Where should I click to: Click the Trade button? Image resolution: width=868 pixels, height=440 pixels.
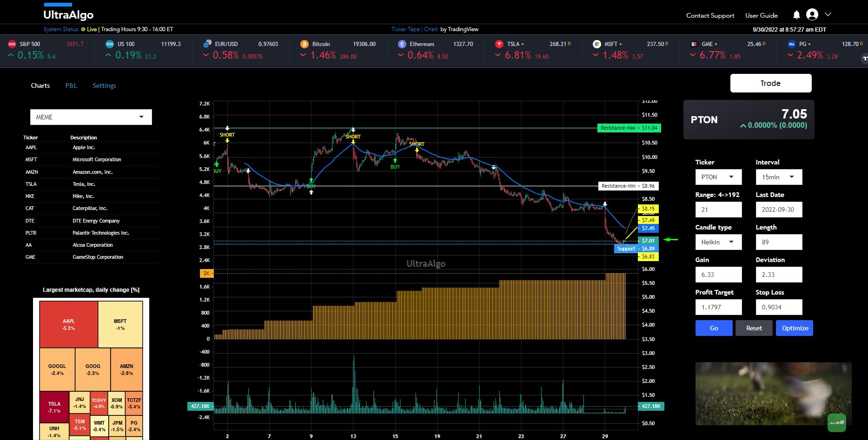point(771,83)
